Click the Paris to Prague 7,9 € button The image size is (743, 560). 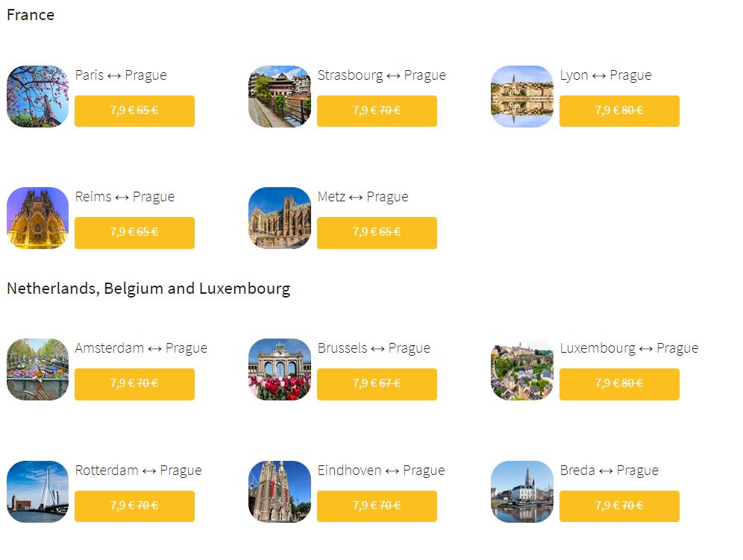click(134, 111)
